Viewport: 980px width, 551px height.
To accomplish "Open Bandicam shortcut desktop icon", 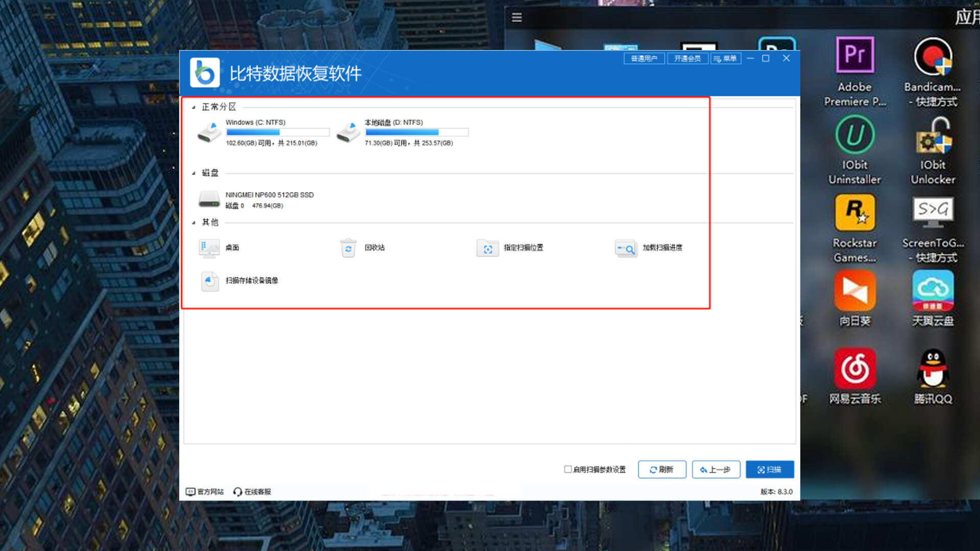I will point(933,56).
